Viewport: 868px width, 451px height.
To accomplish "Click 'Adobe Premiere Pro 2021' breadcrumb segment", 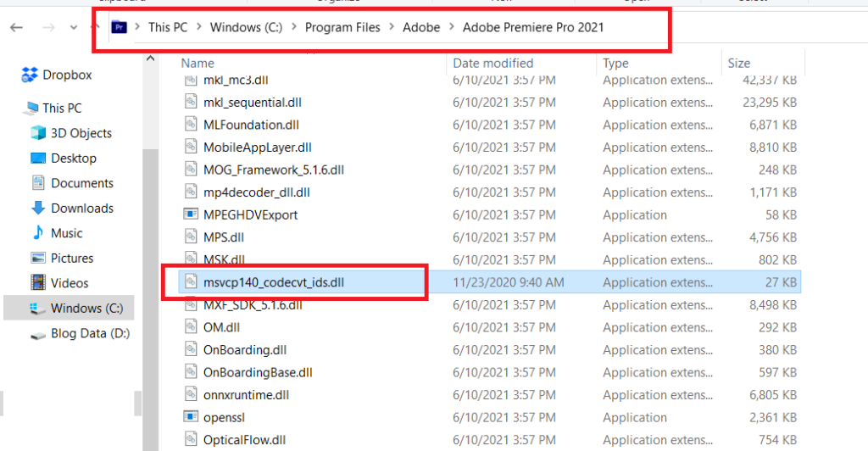I will pyautogui.click(x=533, y=27).
